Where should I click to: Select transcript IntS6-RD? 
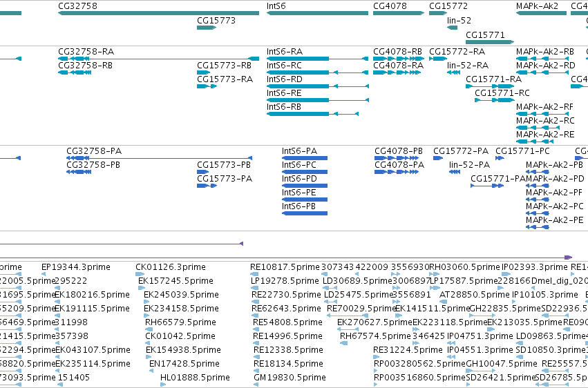pyautogui.click(x=318, y=86)
